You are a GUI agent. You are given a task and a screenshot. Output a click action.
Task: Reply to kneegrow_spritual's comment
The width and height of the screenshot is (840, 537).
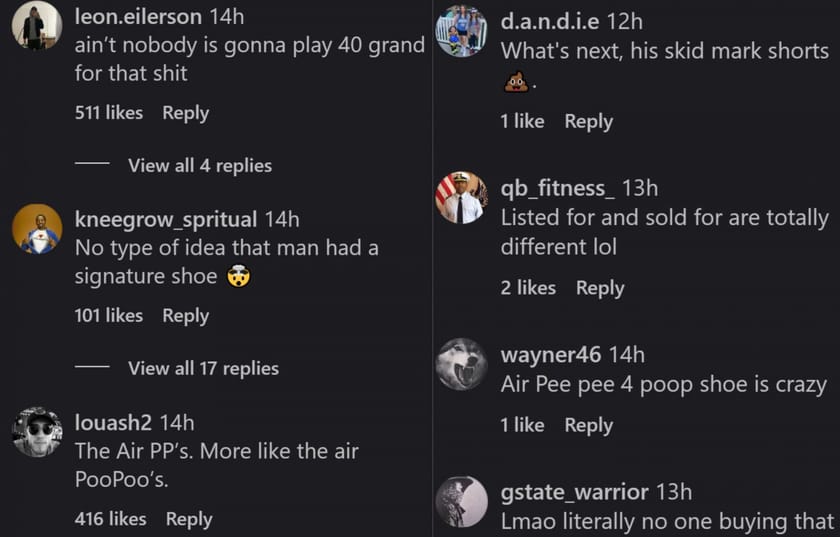185,316
